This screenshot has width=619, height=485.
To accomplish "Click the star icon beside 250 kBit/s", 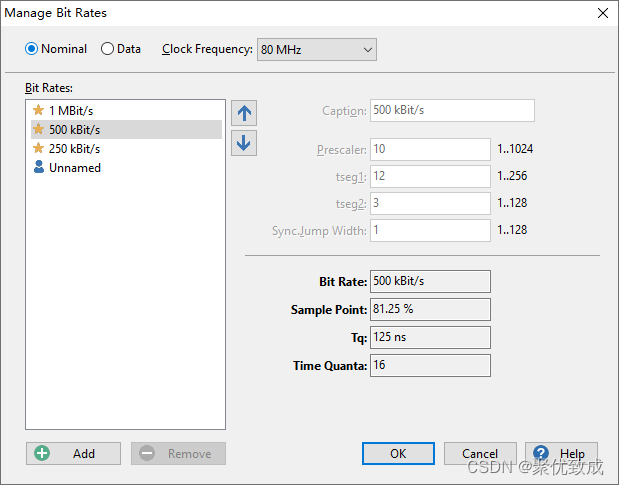I will [38, 148].
